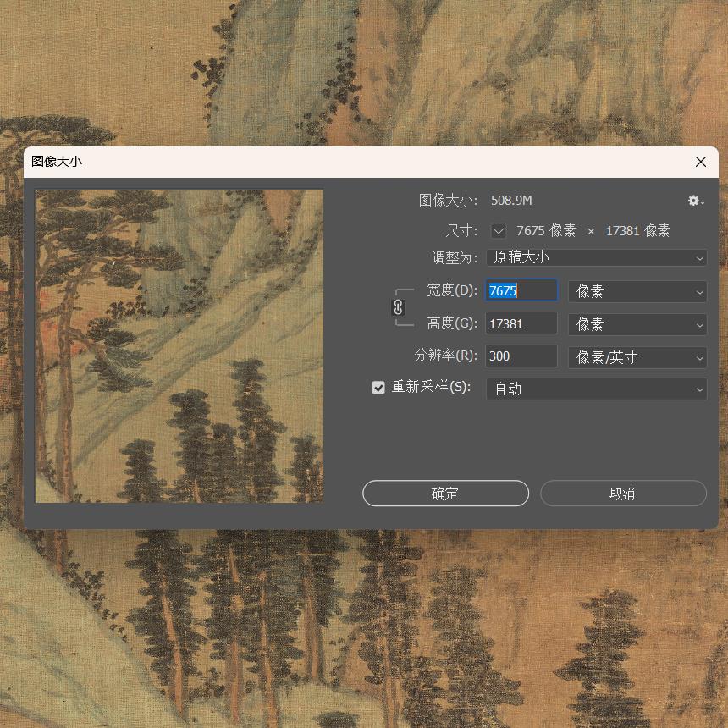Open the 重新采样 method dropdown

click(x=597, y=389)
